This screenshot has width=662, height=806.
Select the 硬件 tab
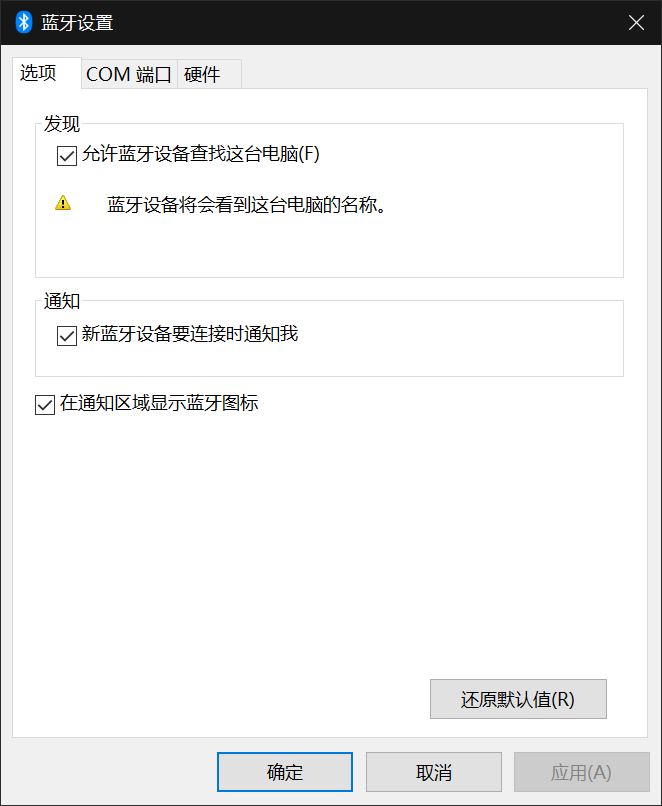pyautogui.click(x=202, y=75)
